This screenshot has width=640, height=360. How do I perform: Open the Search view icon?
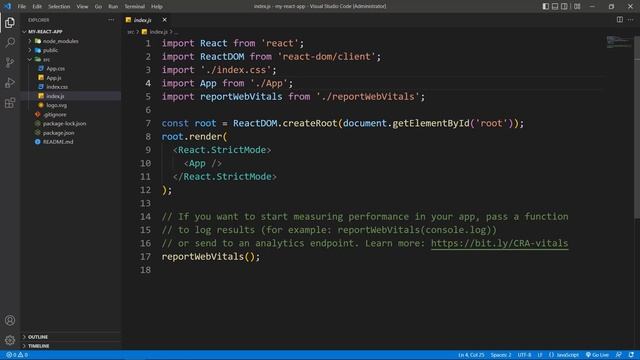(10, 42)
